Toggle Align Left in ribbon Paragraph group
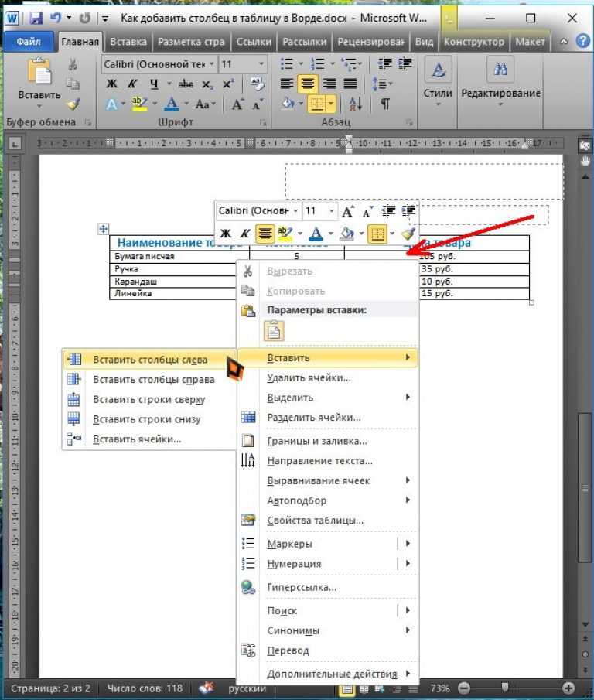This screenshot has width=594, height=700. tap(286, 84)
